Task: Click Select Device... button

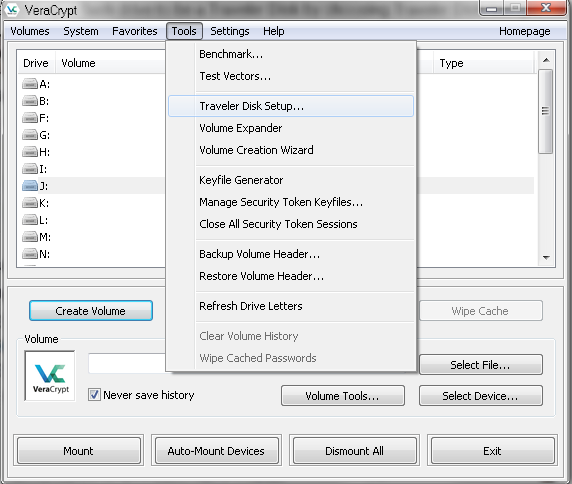Action: 480,396
